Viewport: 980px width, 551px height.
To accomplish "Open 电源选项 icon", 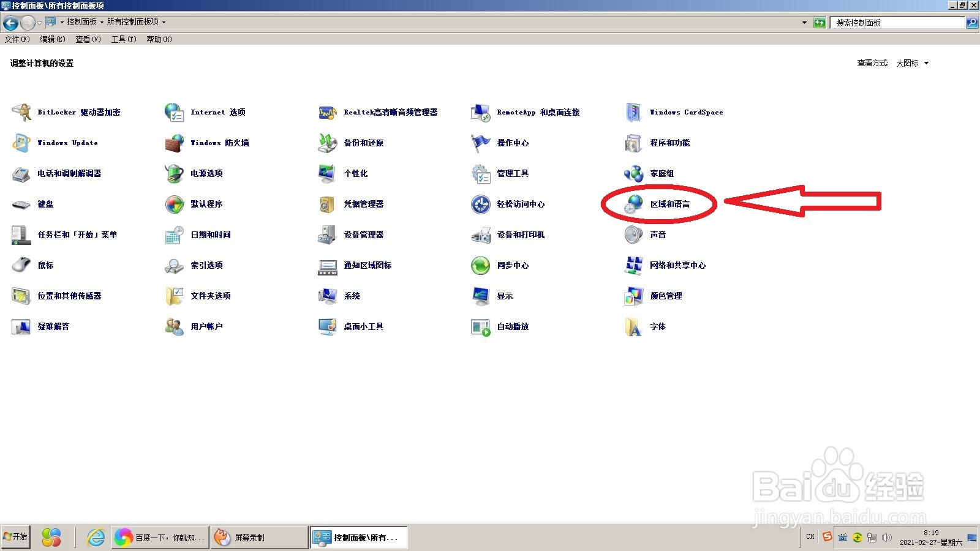I will coord(175,173).
